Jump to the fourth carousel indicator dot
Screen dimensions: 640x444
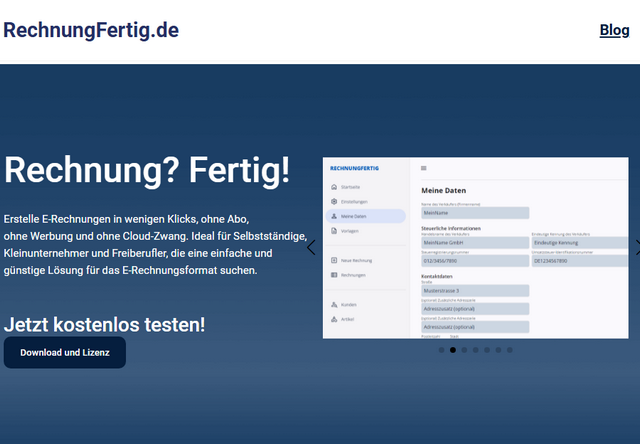pos(476,350)
